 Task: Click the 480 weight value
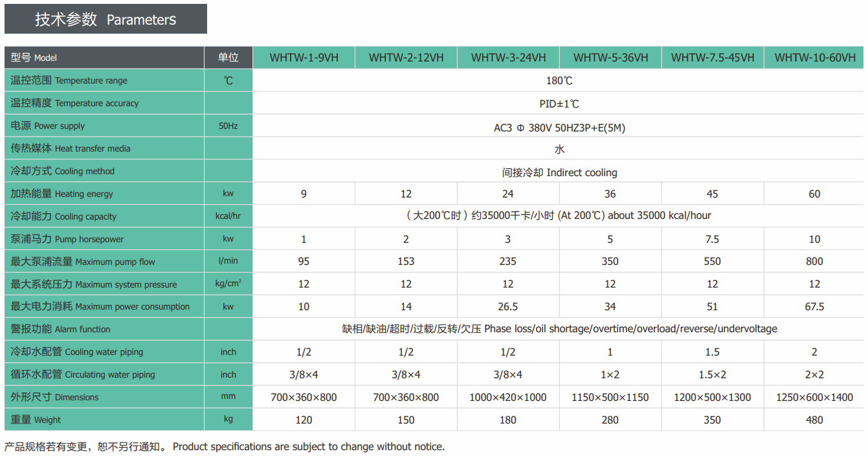814,420
